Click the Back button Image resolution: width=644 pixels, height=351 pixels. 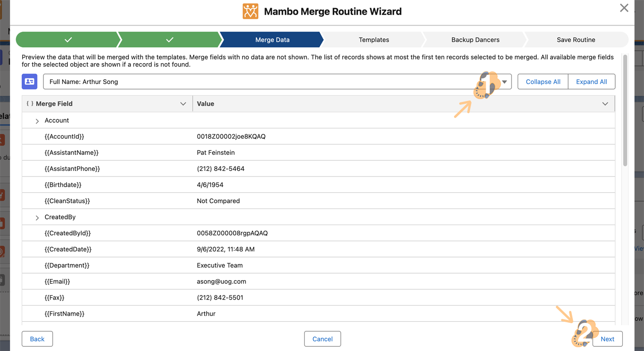point(37,339)
